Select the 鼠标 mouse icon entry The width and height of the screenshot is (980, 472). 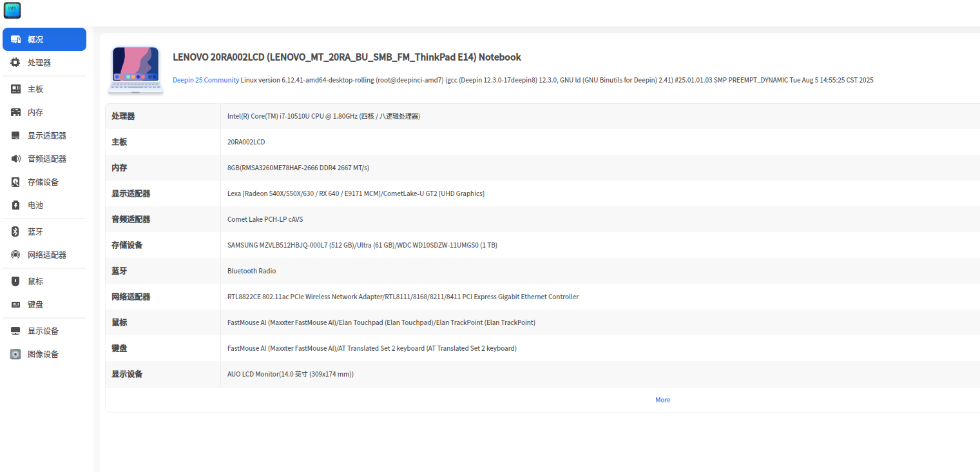coord(15,281)
